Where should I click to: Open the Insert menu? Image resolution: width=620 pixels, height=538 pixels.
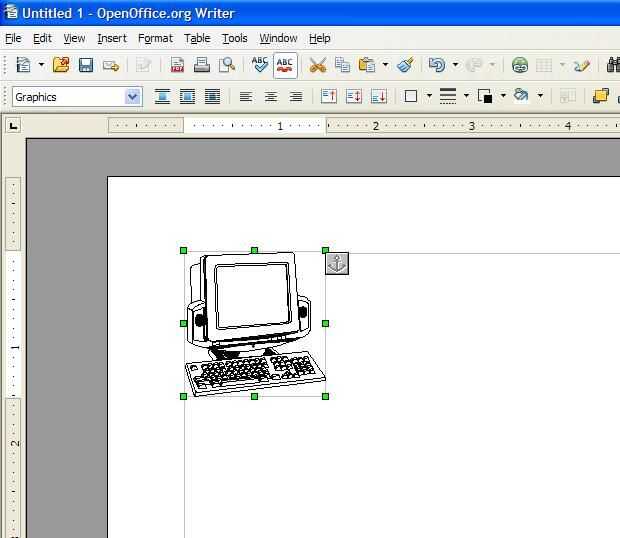tap(112, 38)
